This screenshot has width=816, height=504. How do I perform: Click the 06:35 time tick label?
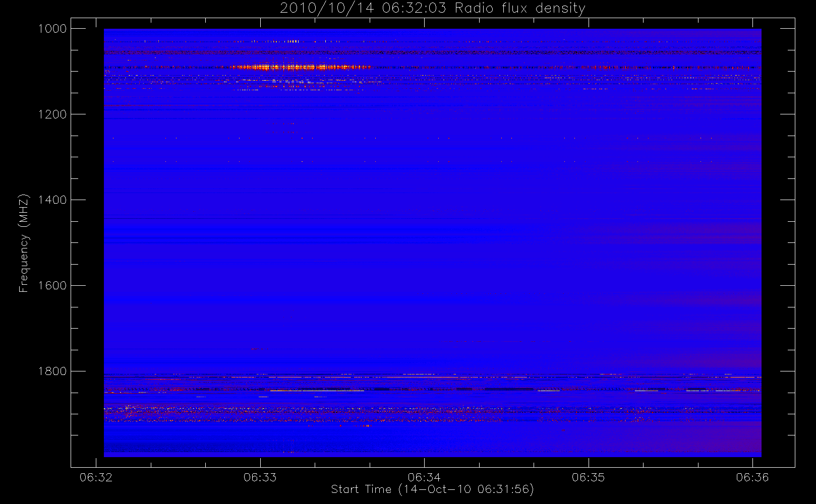(x=589, y=477)
